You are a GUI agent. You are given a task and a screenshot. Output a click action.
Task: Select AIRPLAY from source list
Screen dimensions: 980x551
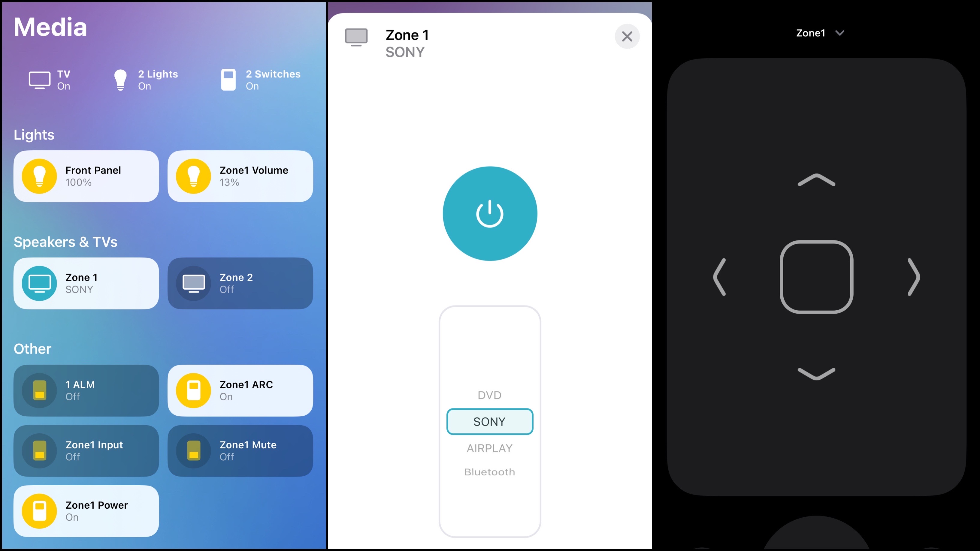click(490, 447)
